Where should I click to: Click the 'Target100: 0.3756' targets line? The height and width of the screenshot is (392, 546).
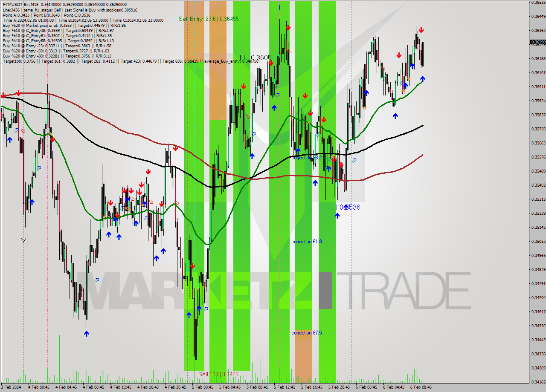click(x=131, y=61)
